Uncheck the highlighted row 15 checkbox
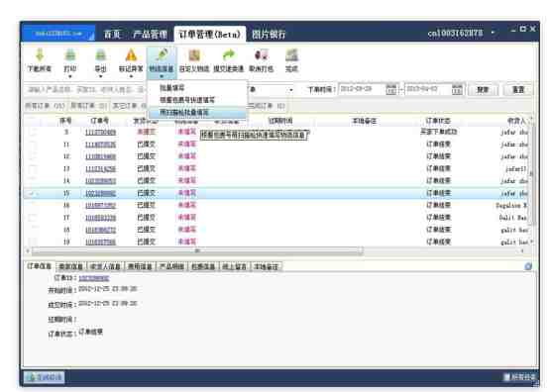This screenshot has height=392, width=549. (33, 193)
